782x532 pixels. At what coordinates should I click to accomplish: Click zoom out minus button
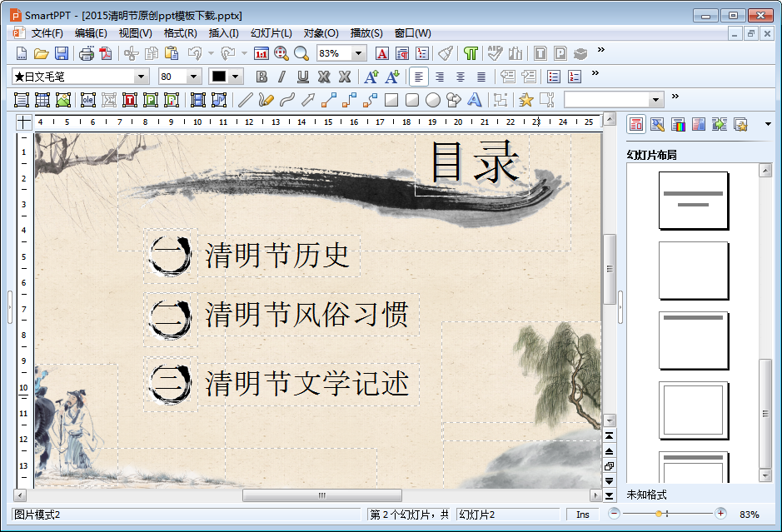(614, 514)
